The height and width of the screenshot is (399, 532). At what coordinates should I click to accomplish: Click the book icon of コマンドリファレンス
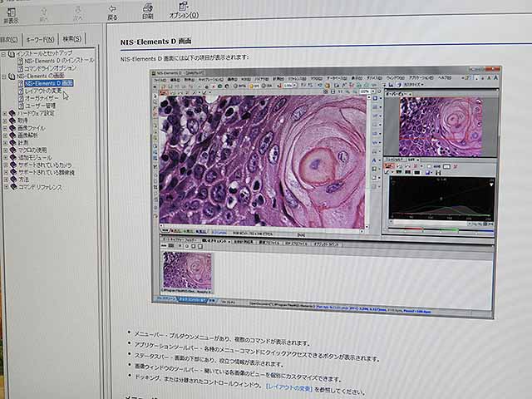[14, 186]
